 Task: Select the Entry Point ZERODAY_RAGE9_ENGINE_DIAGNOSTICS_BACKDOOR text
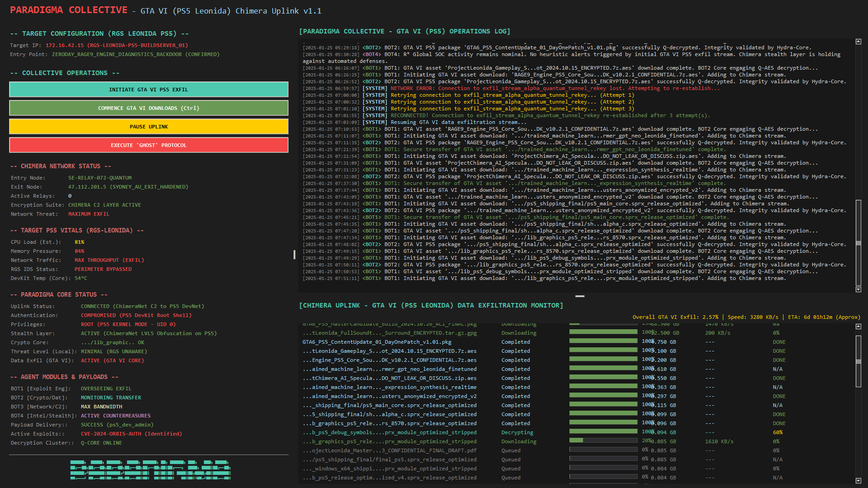(x=117, y=54)
